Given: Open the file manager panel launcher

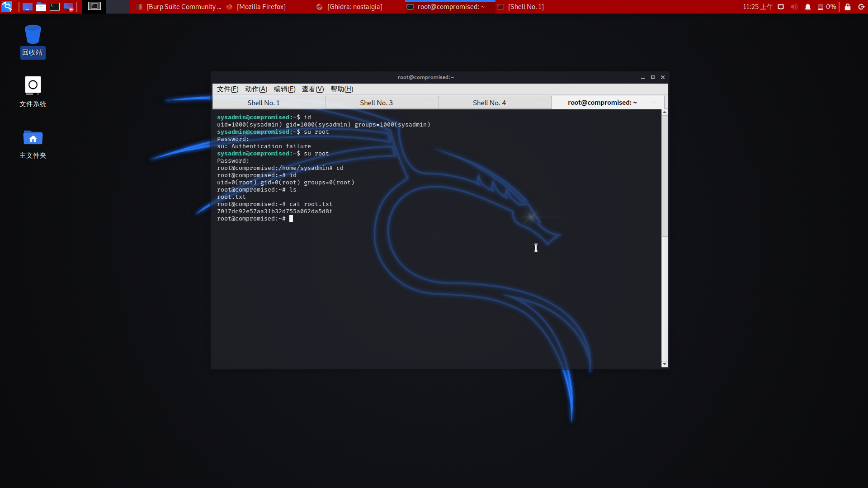Looking at the screenshot, I should pos(41,7).
